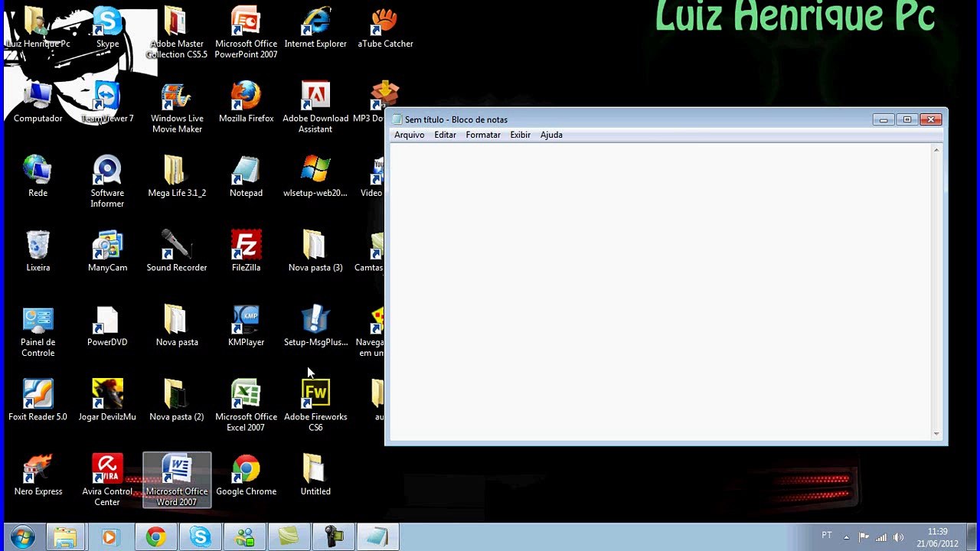Open Adobe Master Collection CS5.5 folder
The width and height of the screenshot is (980, 551).
coord(177,32)
